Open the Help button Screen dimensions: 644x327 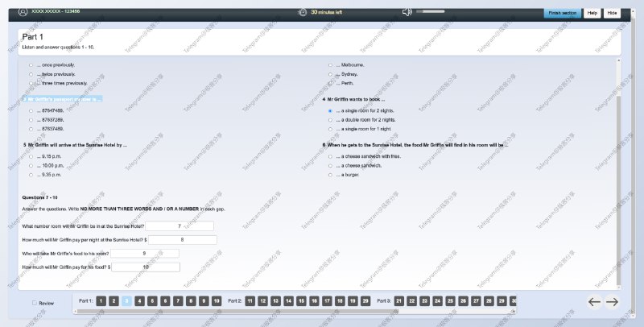(592, 13)
